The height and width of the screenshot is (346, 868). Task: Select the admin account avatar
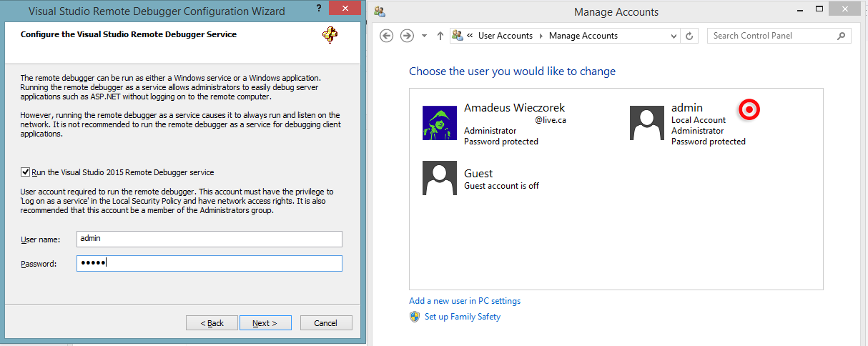click(647, 123)
